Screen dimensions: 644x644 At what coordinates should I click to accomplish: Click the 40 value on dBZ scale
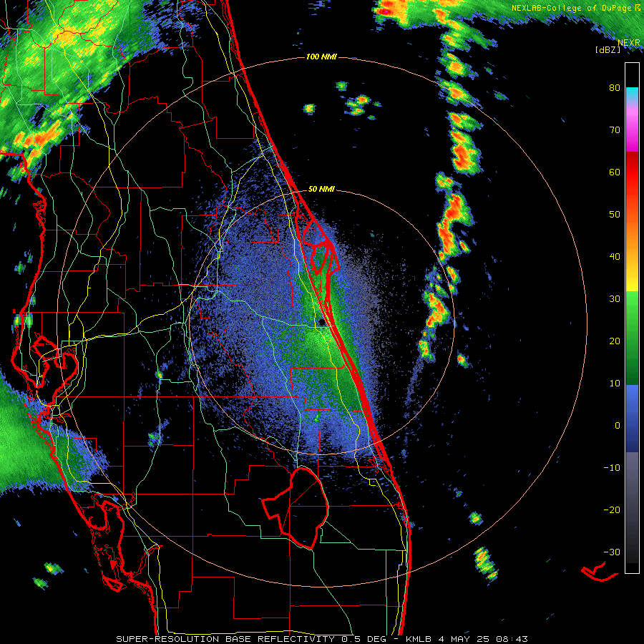[x=615, y=257]
